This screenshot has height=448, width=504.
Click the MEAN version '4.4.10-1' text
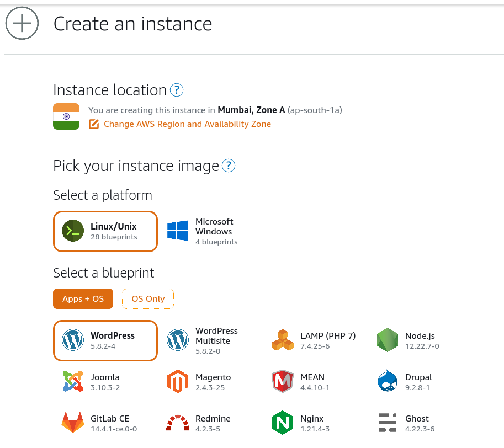[315, 388]
